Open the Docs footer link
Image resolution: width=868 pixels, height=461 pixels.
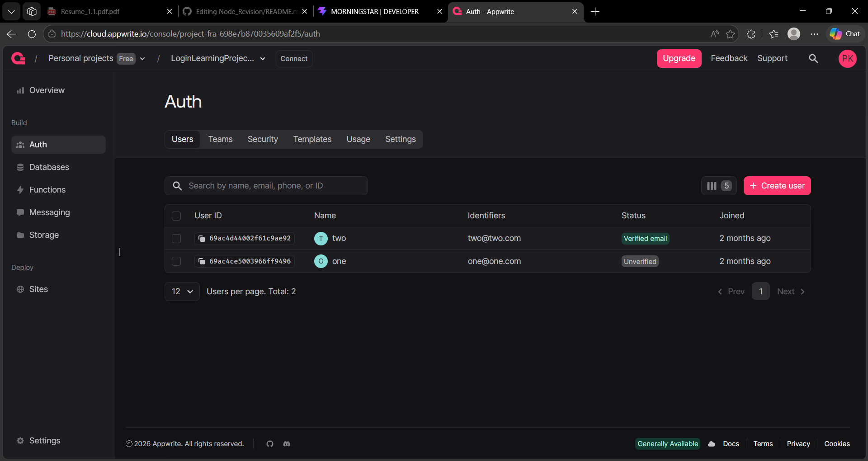coord(731,444)
